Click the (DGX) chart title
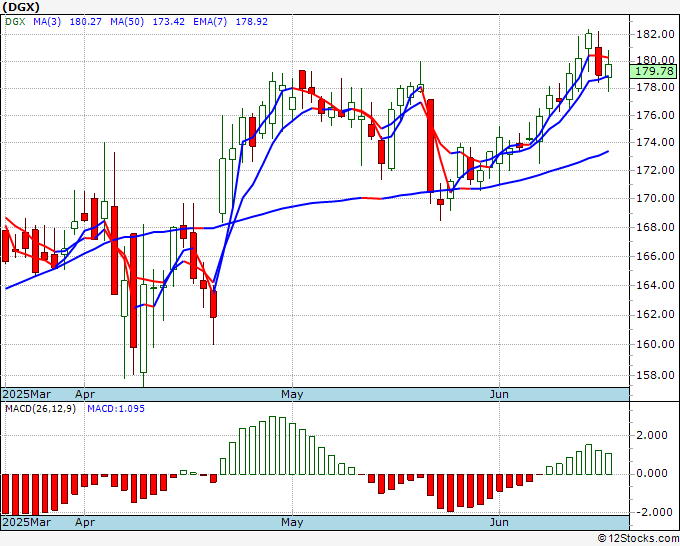 click(21, 7)
